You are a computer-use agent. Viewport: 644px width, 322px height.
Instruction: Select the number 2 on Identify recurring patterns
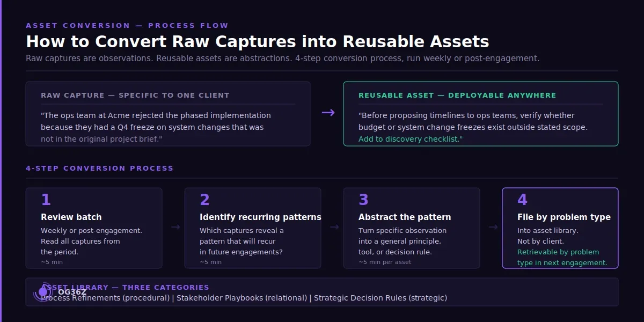point(204,199)
